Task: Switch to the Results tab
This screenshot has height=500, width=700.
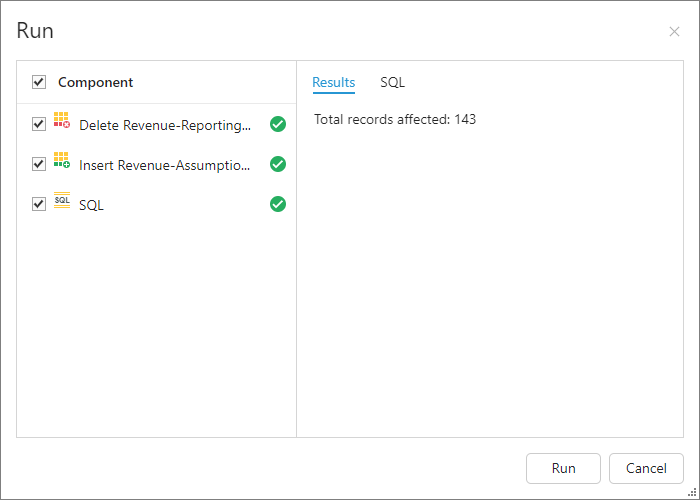Action: [x=333, y=82]
